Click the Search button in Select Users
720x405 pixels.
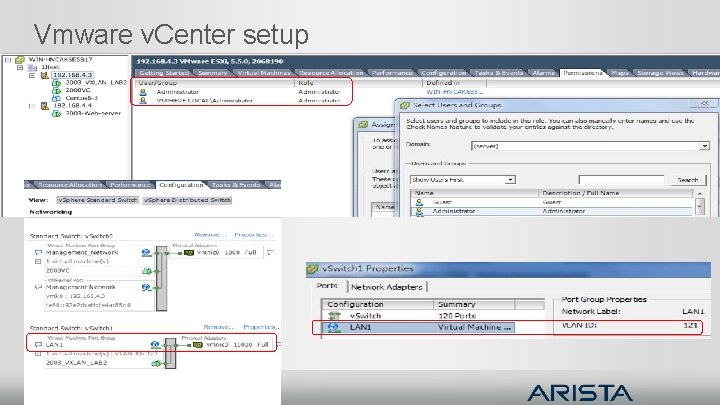(687, 180)
